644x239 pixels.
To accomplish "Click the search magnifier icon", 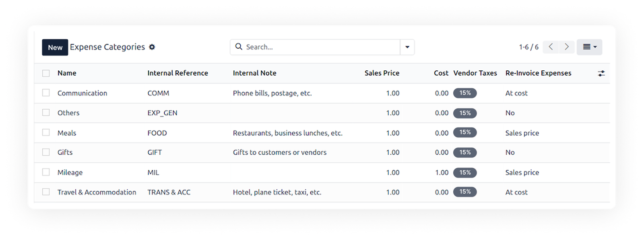I will 239,47.
